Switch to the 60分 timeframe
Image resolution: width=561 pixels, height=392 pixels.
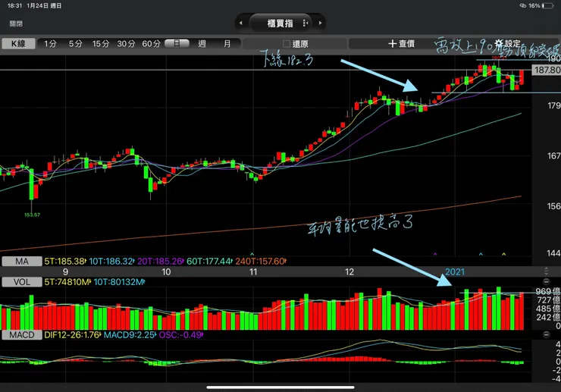click(152, 44)
